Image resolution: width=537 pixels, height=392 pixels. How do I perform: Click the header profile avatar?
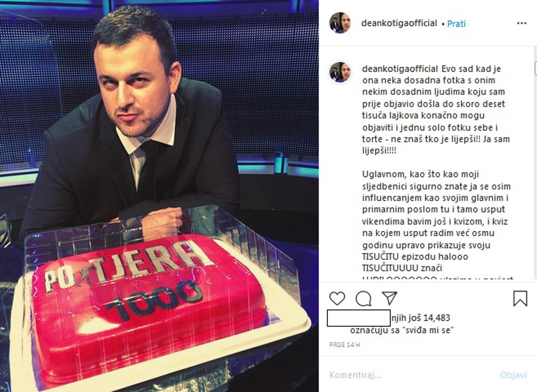tap(340, 23)
